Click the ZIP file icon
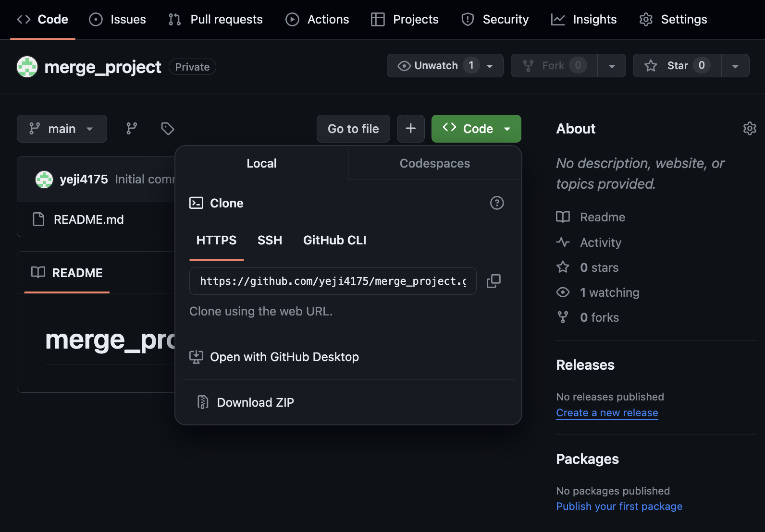765x532 pixels. (x=203, y=402)
